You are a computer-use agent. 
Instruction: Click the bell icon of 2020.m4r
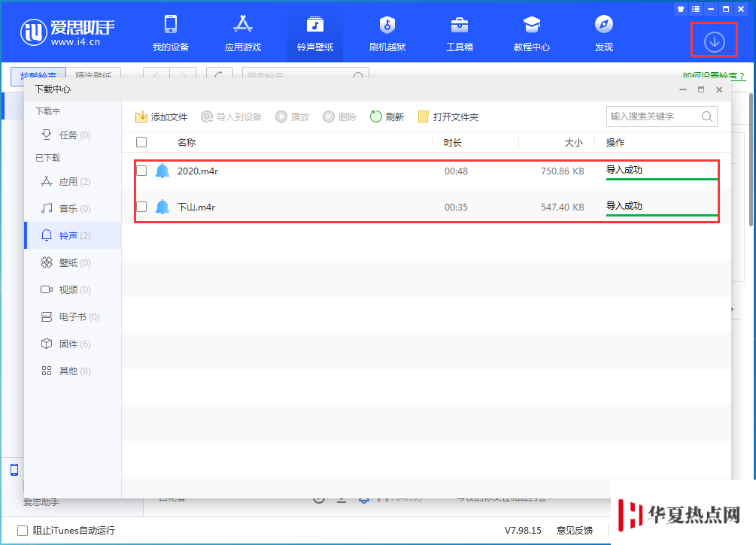tap(162, 171)
